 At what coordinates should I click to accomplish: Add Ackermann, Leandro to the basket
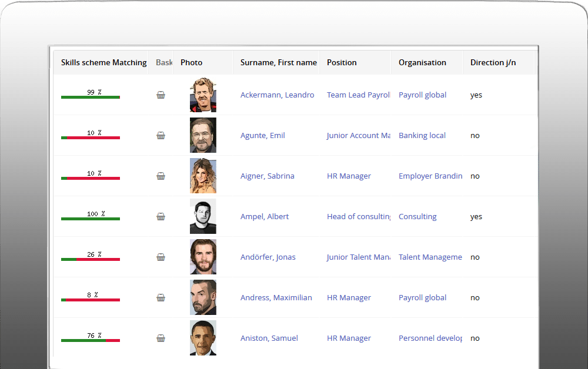coord(161,95)
